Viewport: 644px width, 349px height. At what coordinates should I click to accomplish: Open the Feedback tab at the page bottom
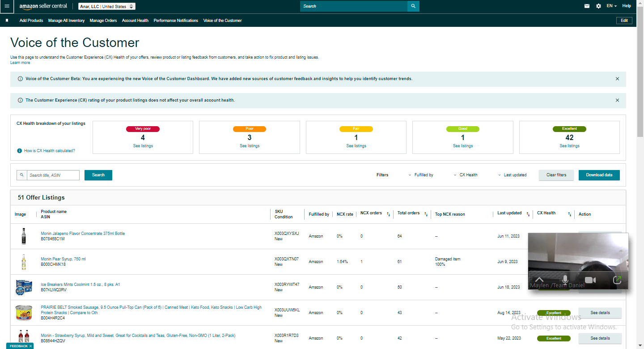click(19, 346)
